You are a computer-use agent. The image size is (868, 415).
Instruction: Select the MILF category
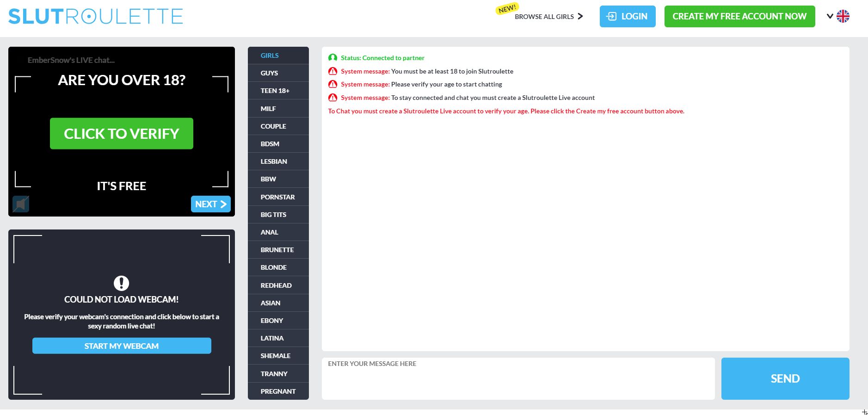278,109
